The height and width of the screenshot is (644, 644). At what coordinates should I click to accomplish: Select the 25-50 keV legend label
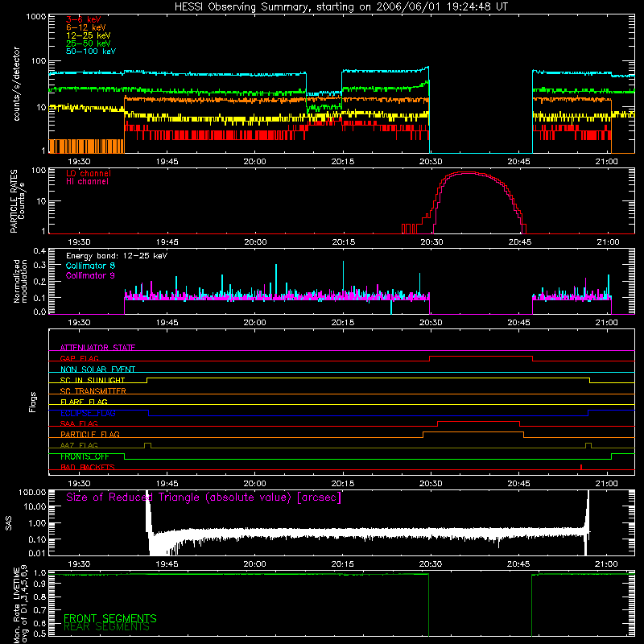click(x=89, y=43)
